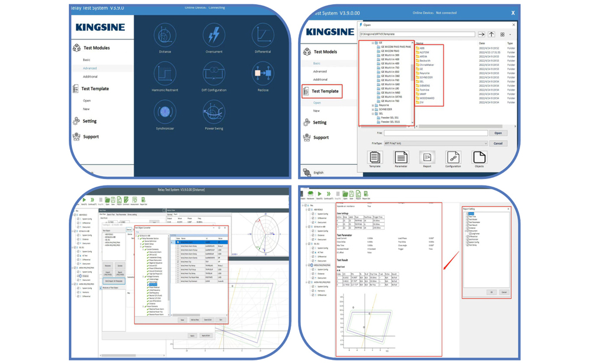Toggle Test Title in Report Setting
589x364 pixels.
[468, 216]
